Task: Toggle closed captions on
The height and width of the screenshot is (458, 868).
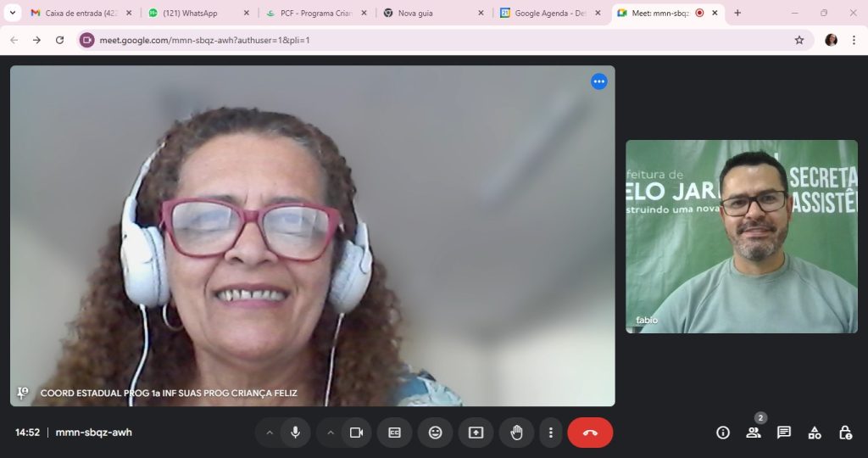Action: pos(394,433)
